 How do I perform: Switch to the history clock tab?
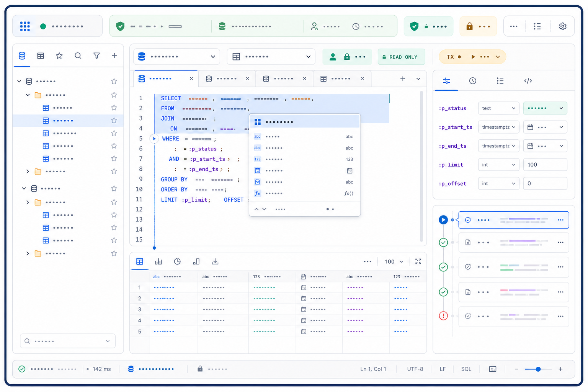pyautogui.click(x=473, y=81)
